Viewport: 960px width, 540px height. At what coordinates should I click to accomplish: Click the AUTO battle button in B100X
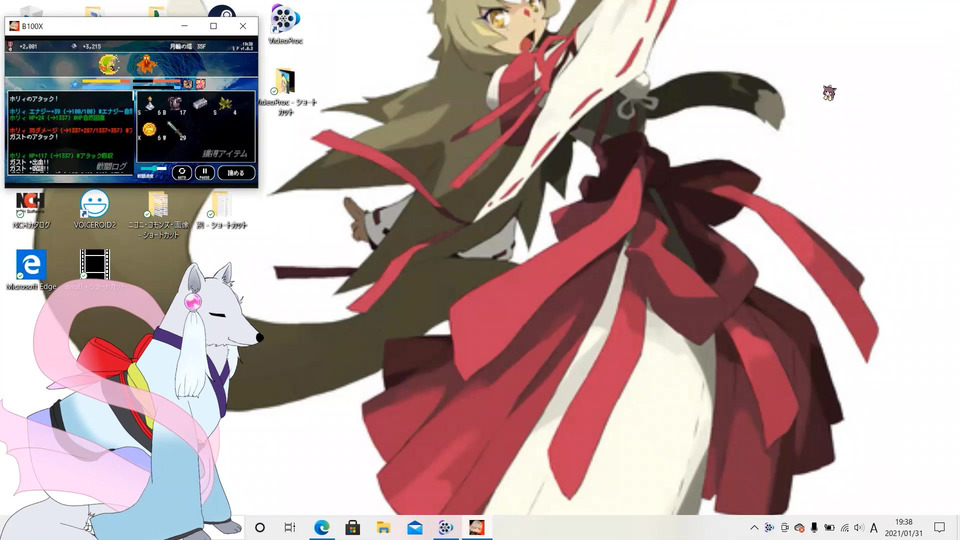pyautogui.click(x=182, y=173)
